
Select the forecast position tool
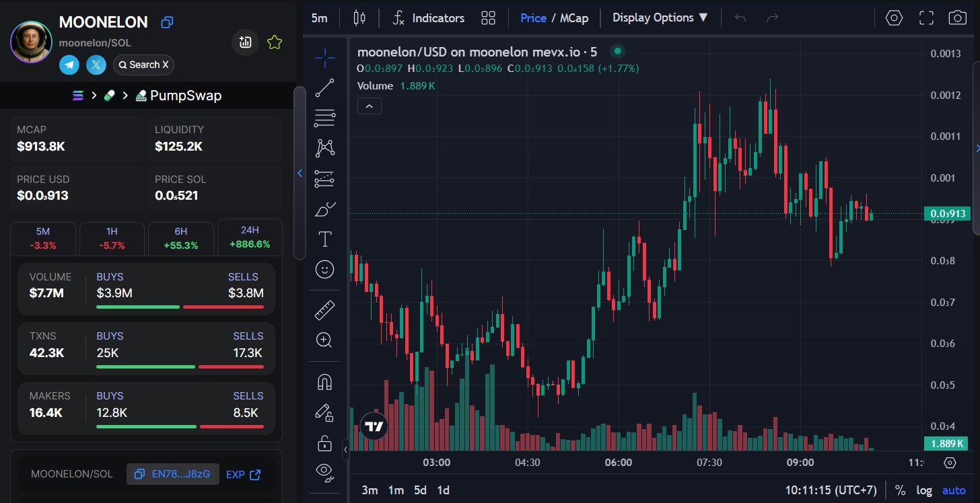[325, 179]
